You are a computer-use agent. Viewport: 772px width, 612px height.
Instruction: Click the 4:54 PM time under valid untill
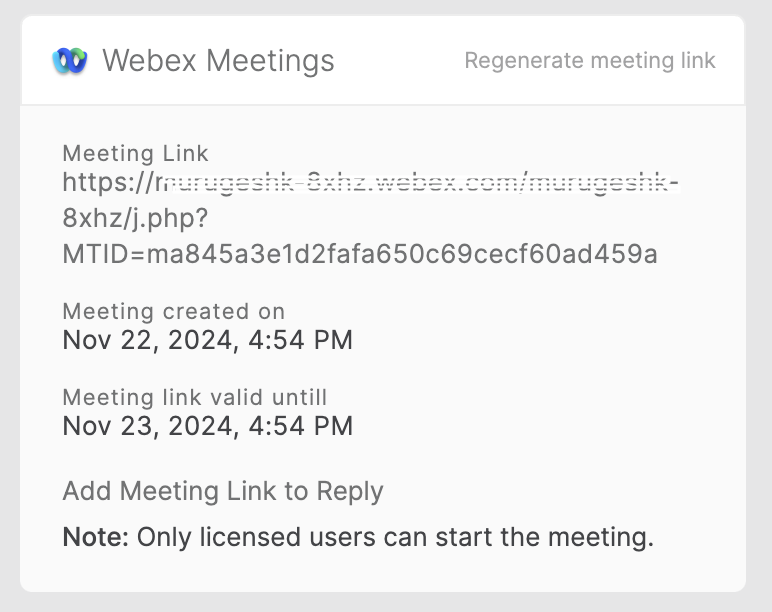300,425
